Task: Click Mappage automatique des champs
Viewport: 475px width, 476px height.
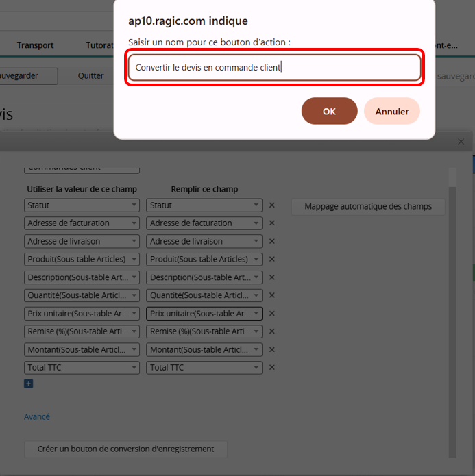Action: click(368, 206)
